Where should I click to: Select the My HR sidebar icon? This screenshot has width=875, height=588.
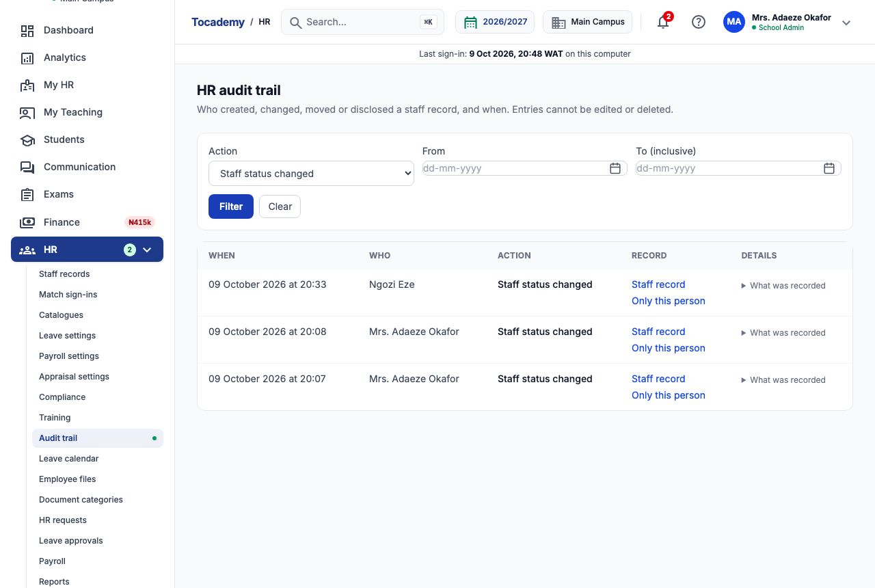27,85
